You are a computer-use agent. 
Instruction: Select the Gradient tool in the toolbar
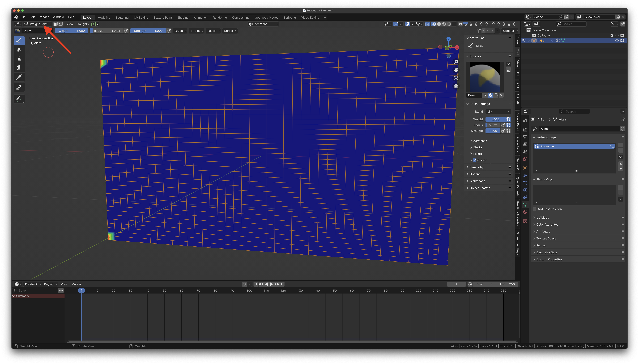(19, 77)
